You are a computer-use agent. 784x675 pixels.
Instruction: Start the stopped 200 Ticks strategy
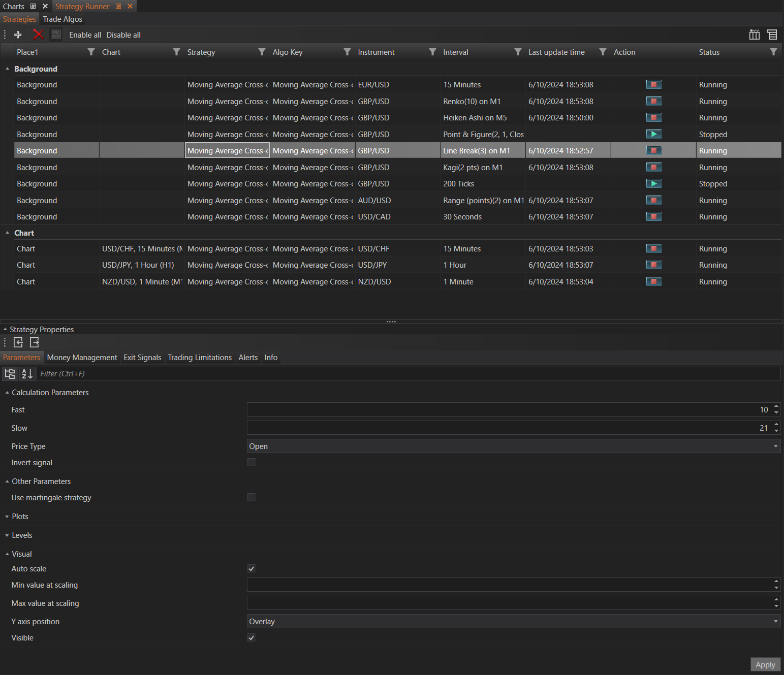click(653, 184)
